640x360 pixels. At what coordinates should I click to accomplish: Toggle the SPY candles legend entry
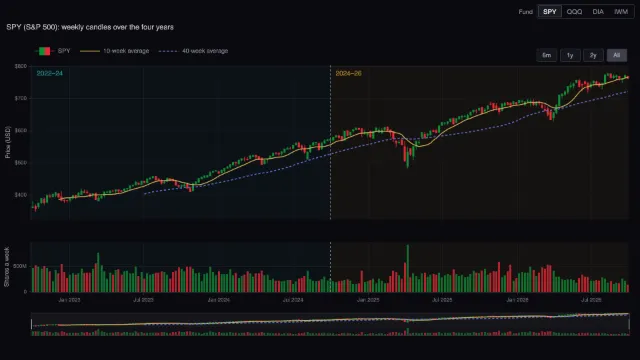tap(53, 51)
